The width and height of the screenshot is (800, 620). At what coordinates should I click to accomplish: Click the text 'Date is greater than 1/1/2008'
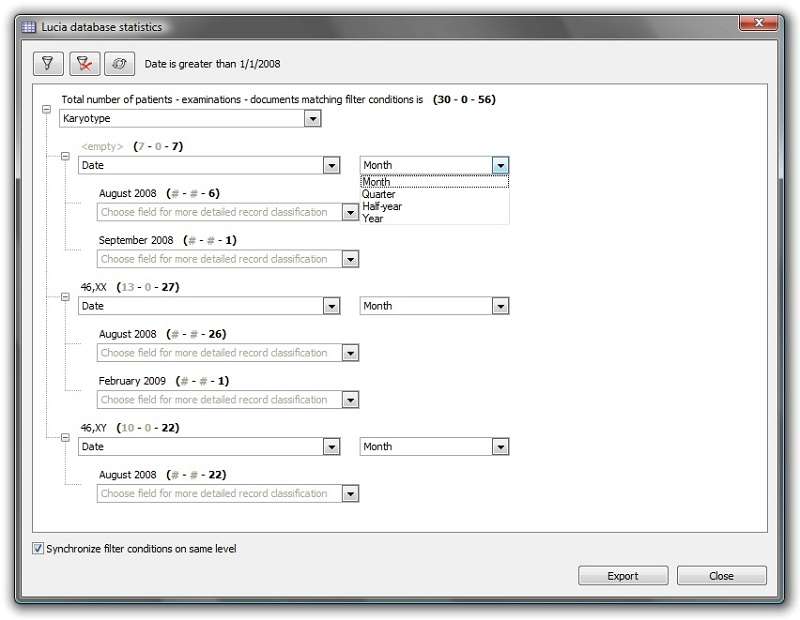click(212, 64)
